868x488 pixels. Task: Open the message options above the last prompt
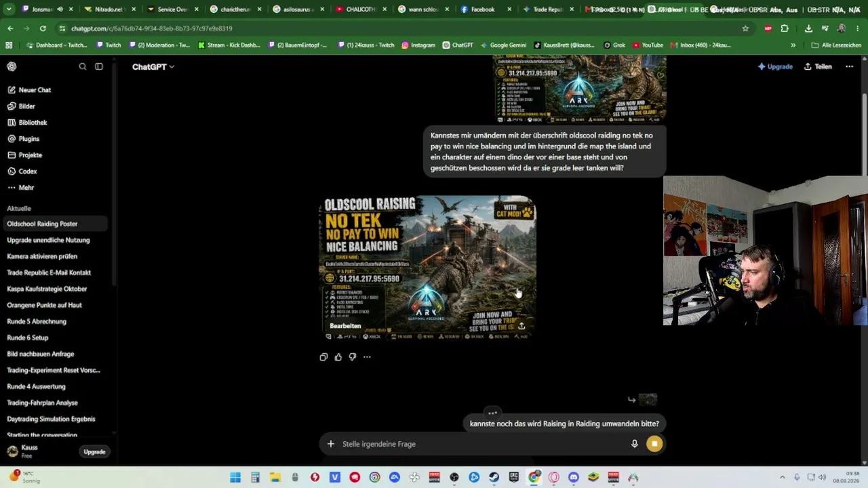point(493,413)
